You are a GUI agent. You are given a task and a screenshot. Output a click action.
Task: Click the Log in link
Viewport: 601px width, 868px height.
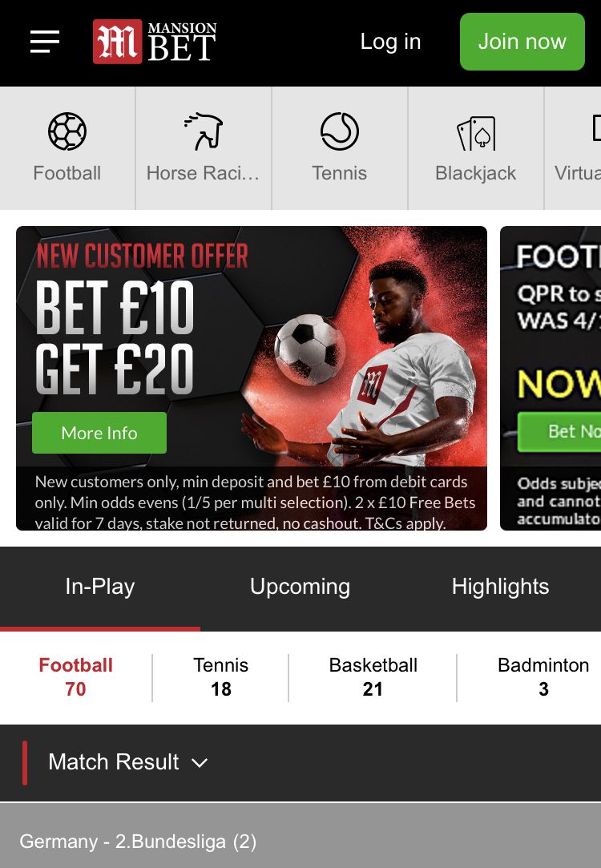[391, 42]
